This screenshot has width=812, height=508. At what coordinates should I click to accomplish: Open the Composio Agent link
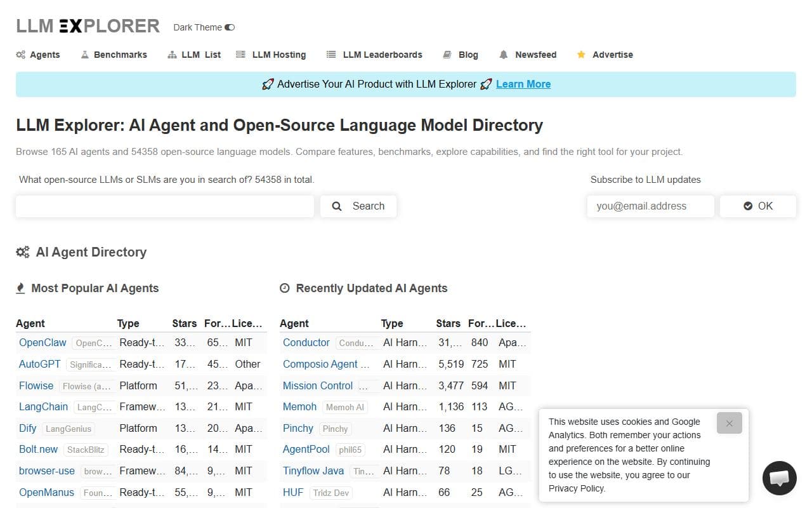pos(326,364)
